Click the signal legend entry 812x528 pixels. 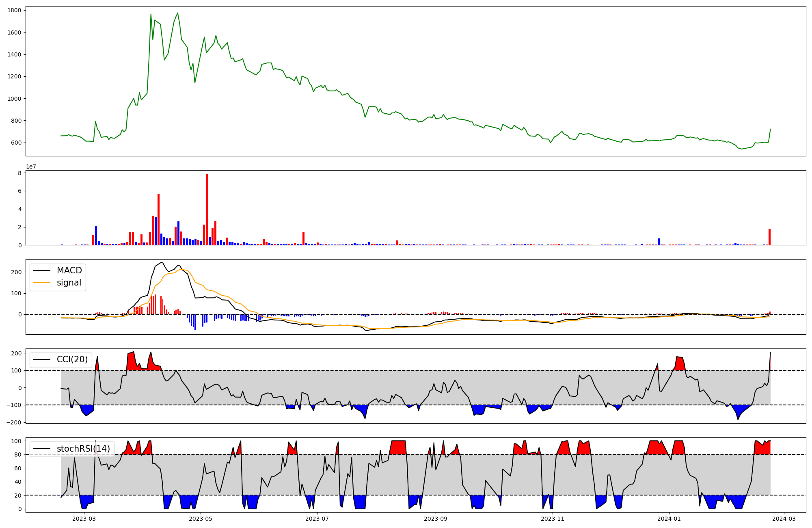click(69, 283)
